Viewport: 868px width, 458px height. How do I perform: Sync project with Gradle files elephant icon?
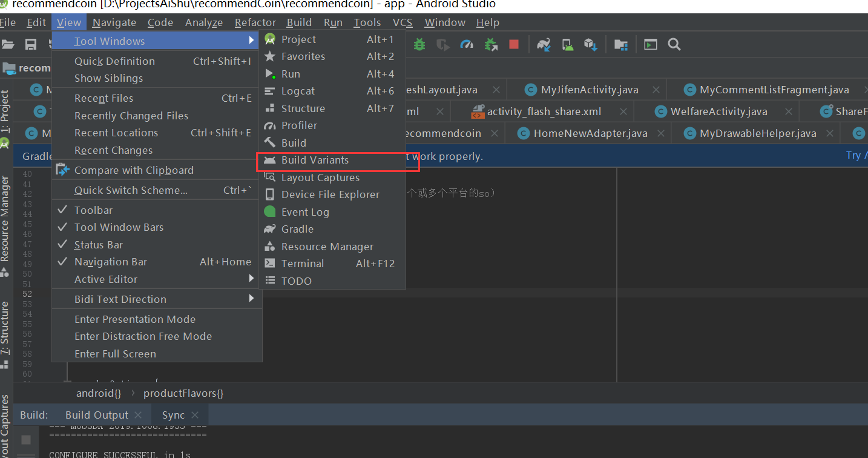click(x=544, y=44)
